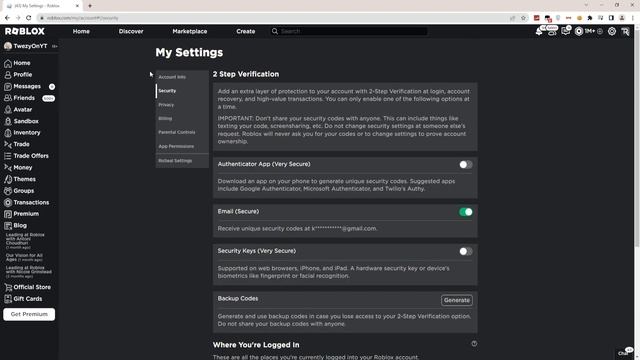Click the Official Store cart icon

pos(8,287)
